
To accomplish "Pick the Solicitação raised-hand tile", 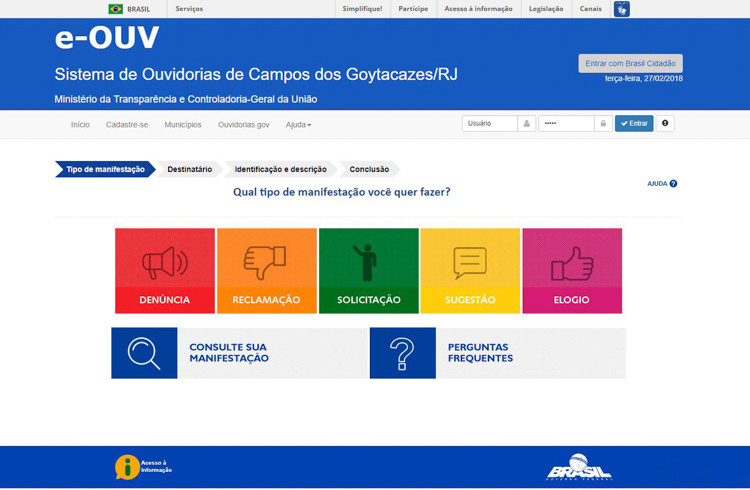I will (x=369, y=271).
